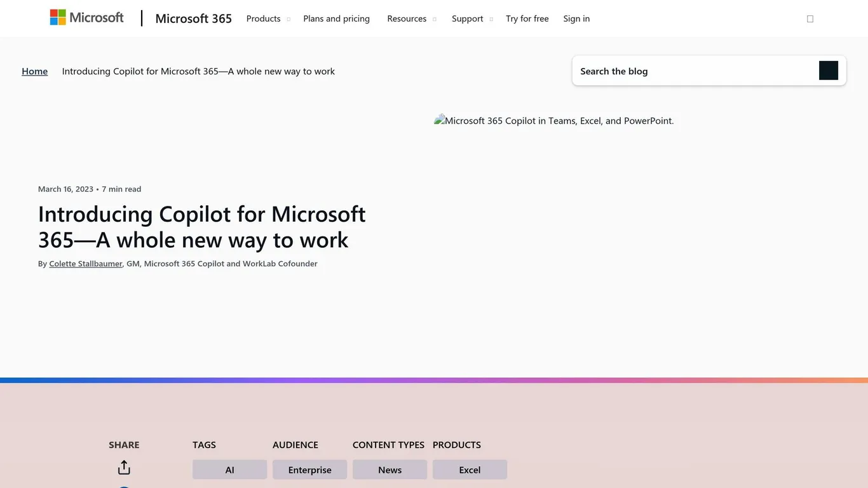Viewport: 868px width, 488px height.
Task: Click Try for free
Action: tap(527, 18)
